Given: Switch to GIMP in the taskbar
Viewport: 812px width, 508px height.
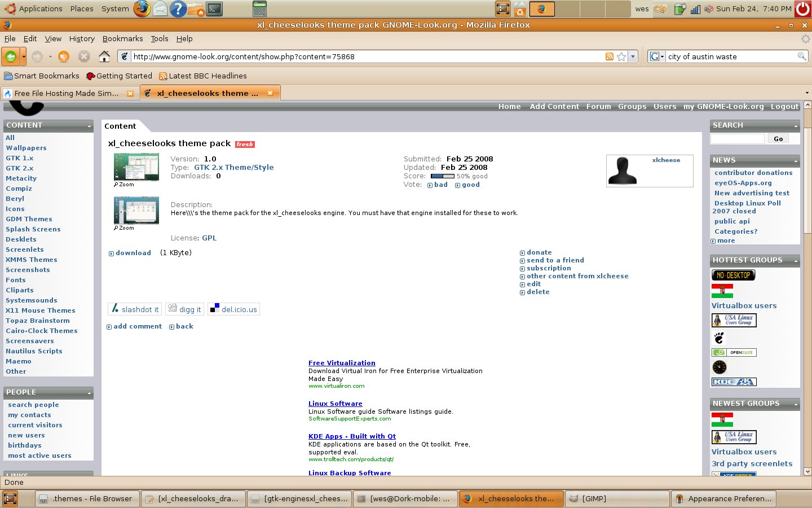Looking at the screenshot, I should [x=617, y=498].
